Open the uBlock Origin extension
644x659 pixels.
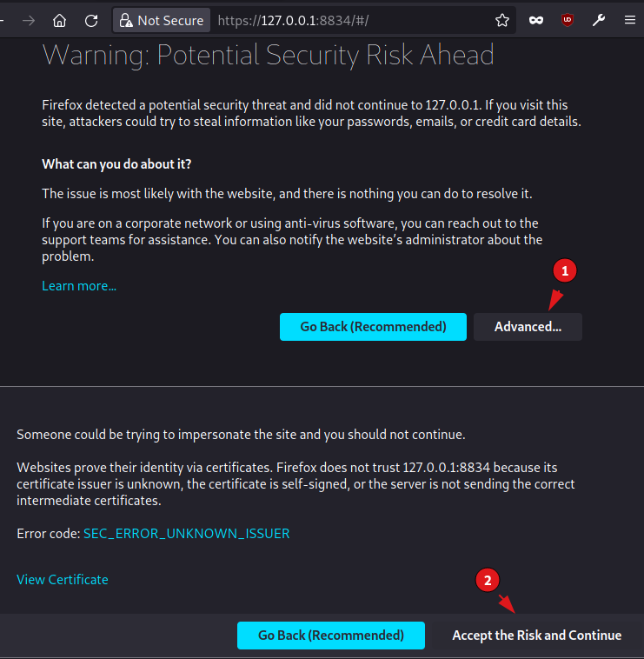(568, 20)
